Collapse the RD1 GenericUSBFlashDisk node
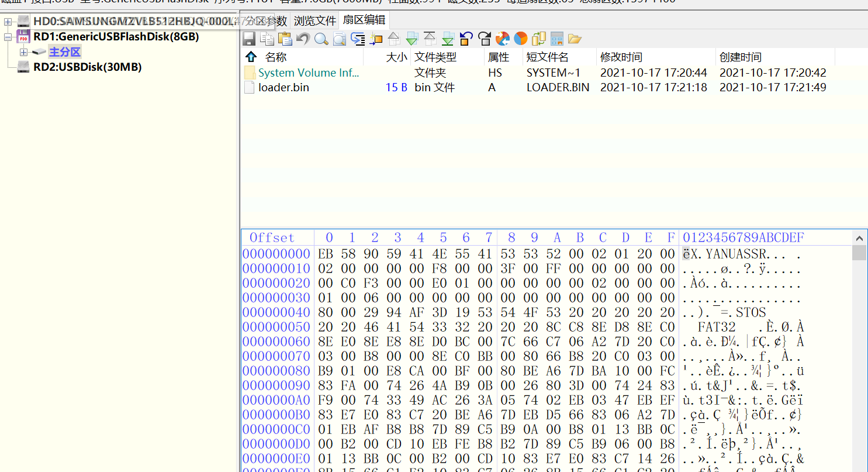 click(8, 37)
